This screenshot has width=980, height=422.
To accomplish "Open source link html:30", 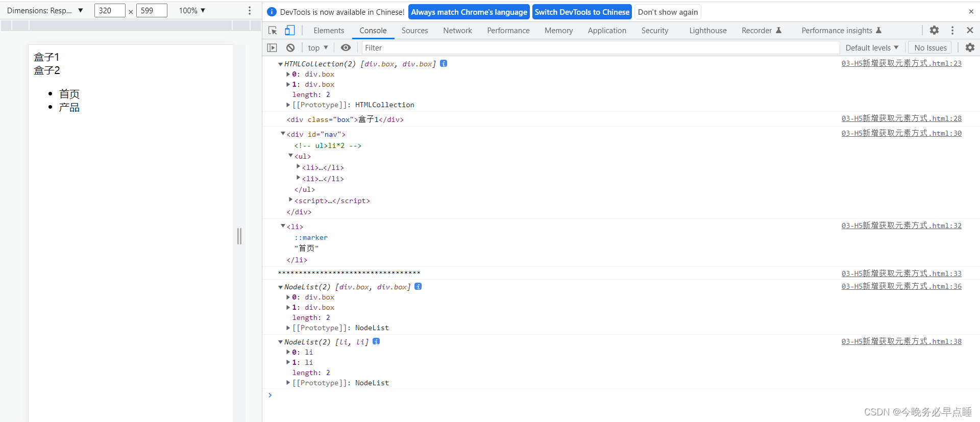I will [901, 133].
